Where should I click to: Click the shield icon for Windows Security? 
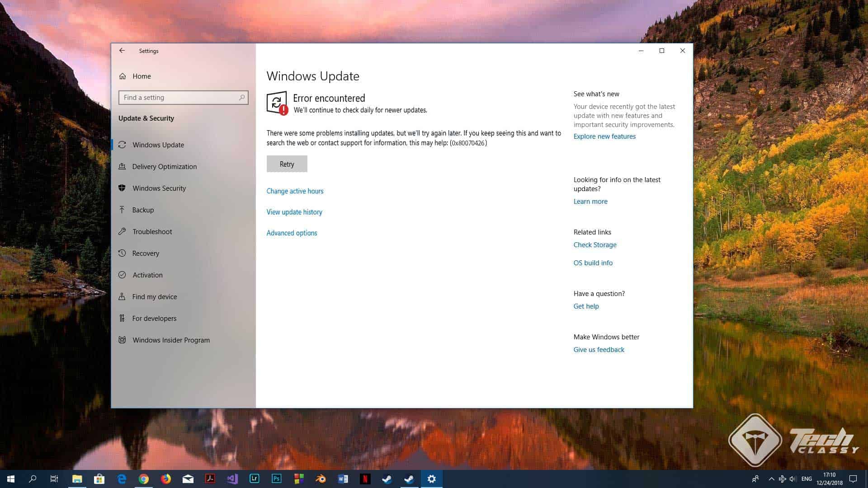coord(122,188)
